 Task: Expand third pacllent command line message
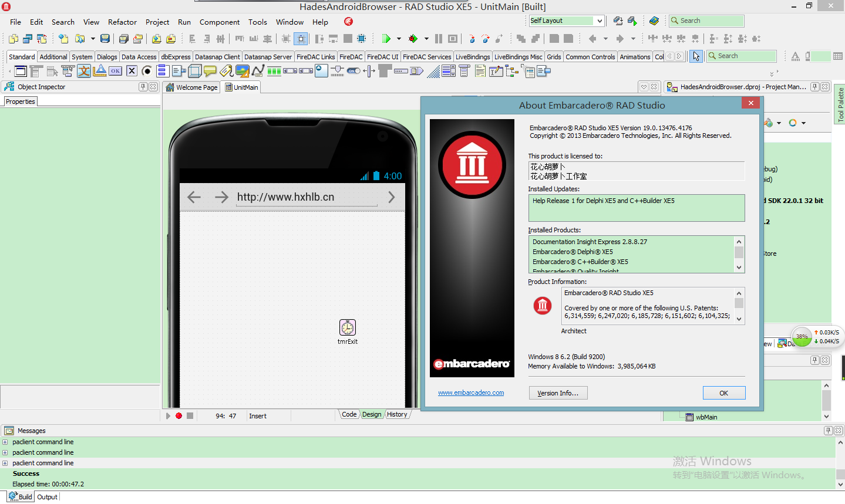(5, 463)
